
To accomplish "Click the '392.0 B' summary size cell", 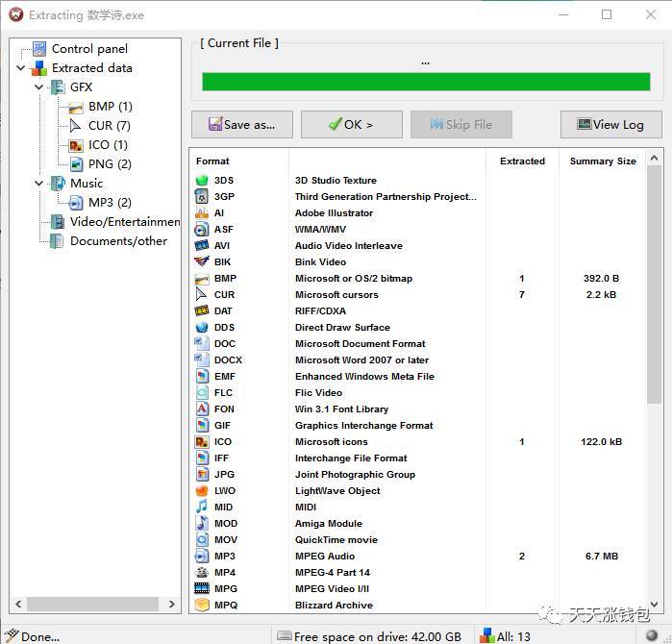I will [601, 279].
